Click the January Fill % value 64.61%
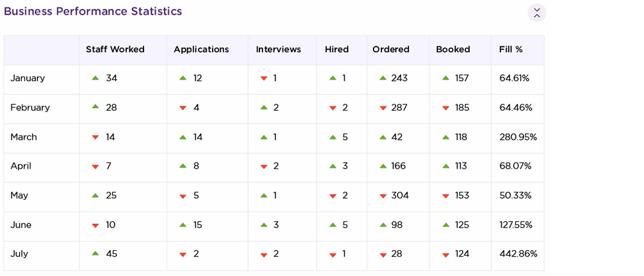Image resolution: width=644 pixels, height=276 pixels. coord(514,78)
